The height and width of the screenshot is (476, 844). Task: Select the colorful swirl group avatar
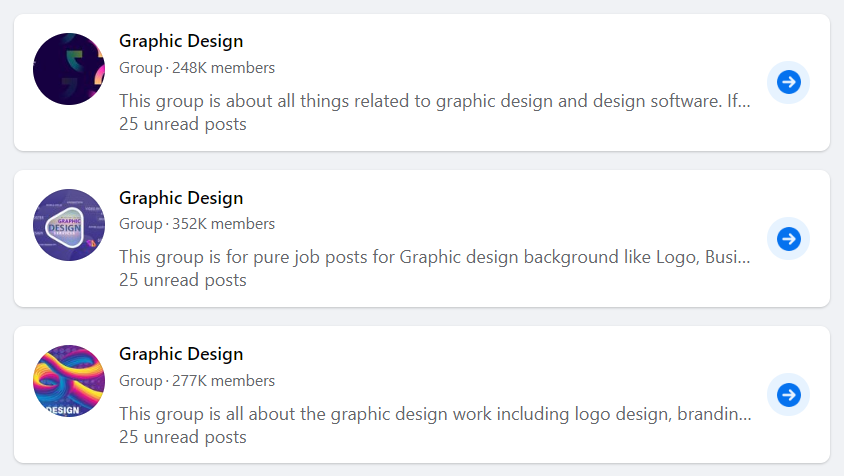[x=69, y=381]
